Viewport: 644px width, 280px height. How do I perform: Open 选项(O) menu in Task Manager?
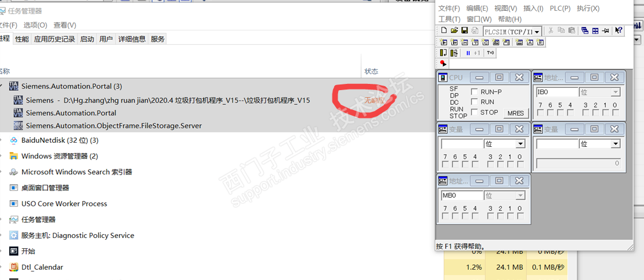pyautogui.click(x=35, y=25)
